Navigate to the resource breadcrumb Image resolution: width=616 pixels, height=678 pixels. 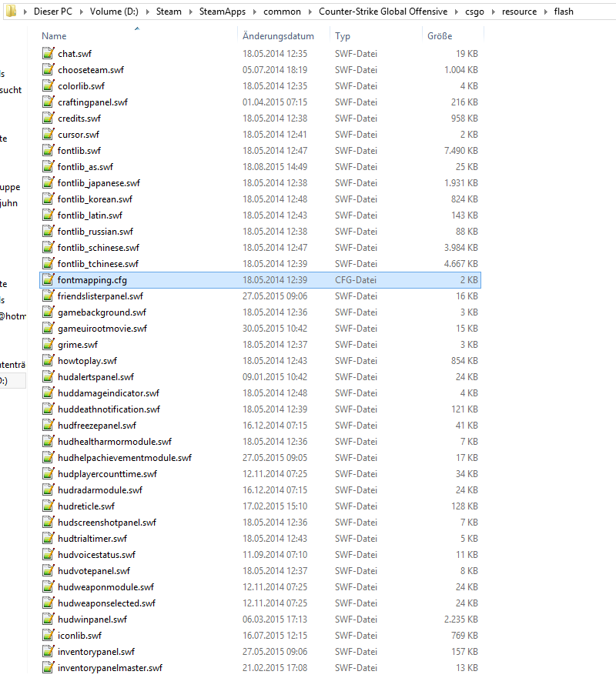coord(519,12)
